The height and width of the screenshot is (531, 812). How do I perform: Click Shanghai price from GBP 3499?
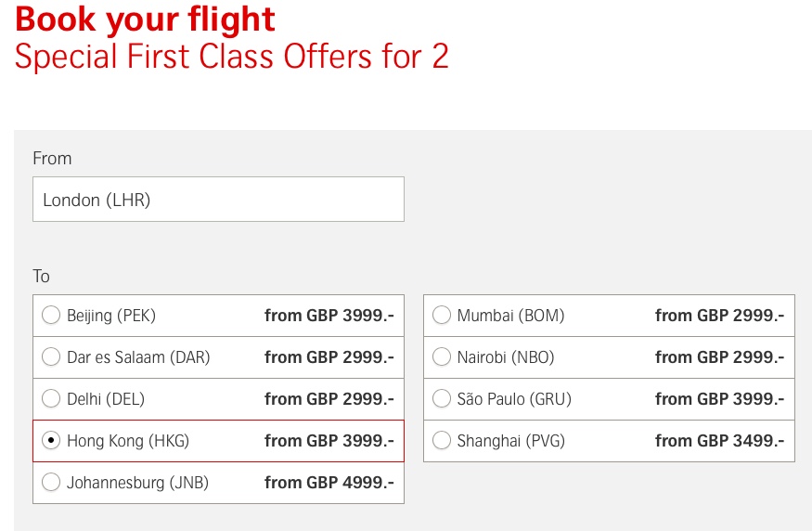(x=719, y=441)
